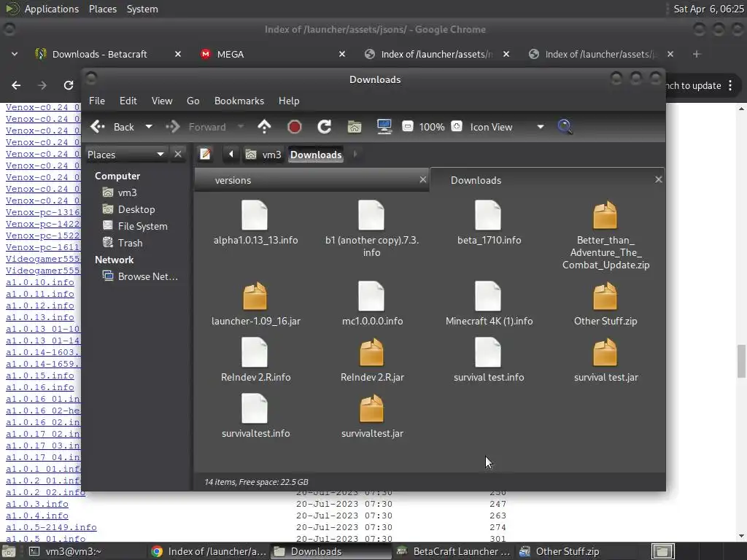Viewport: 747px width, 560px height.
Task: Toggle the location bar edit pencil icon
Action: click(x=205, y=155)
